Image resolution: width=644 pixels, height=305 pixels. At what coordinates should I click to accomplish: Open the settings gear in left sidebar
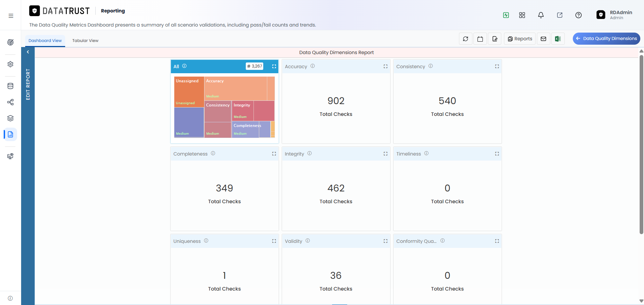click(10, 64)
